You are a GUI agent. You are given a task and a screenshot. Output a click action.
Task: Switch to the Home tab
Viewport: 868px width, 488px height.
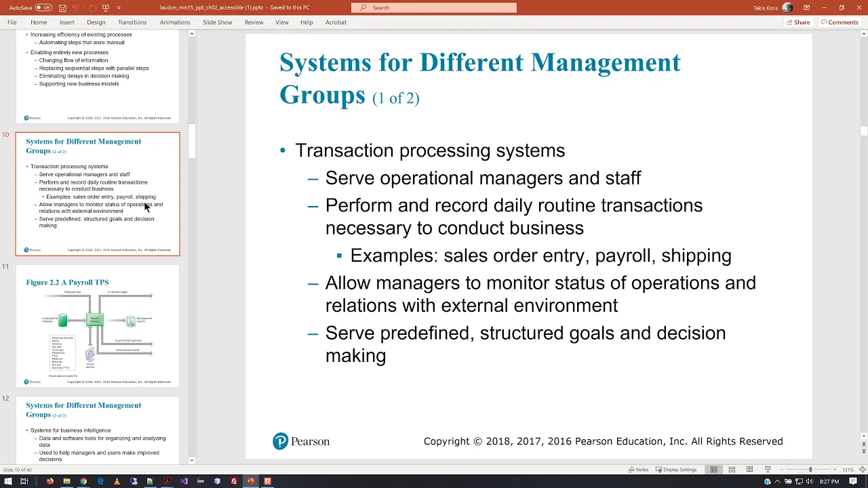[x=39, y=22]
